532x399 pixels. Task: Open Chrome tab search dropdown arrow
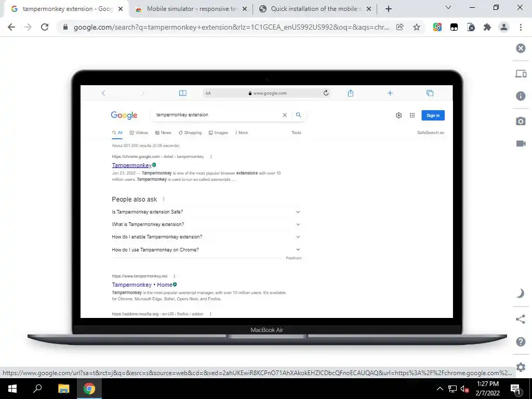pyautogui.click(x=448, y=7)
